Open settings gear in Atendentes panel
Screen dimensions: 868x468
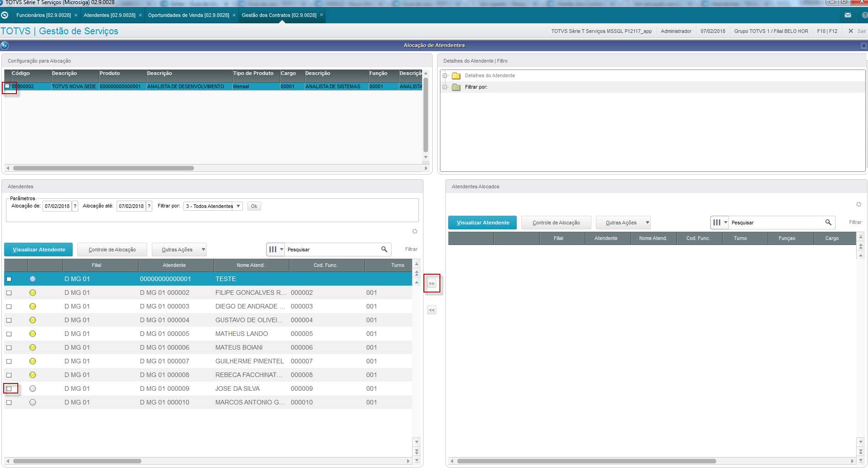pyautogui.click(x=415, y=231)
